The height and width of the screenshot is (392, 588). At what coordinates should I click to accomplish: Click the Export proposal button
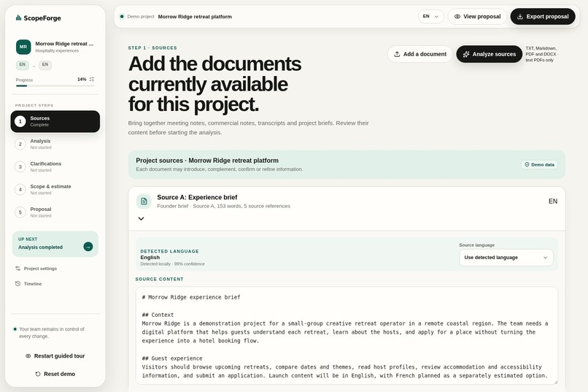click(x=543, y=17)
